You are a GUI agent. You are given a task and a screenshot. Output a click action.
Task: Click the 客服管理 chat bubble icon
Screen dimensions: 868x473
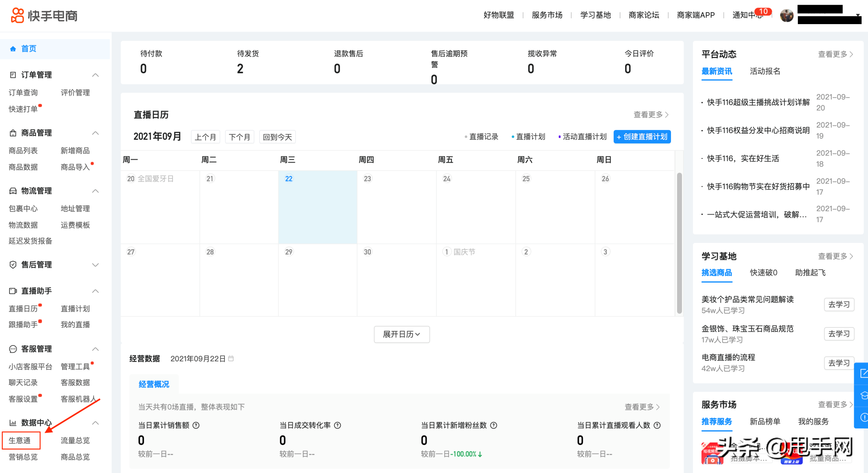13,349
